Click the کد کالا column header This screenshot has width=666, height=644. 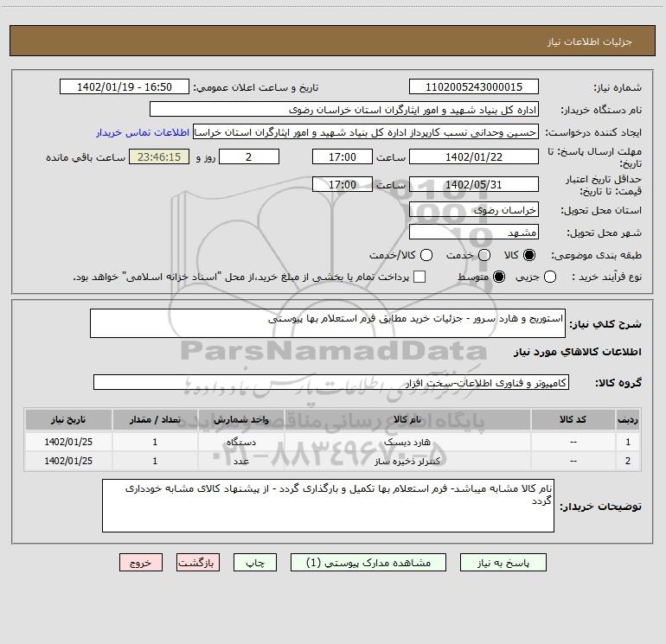(x=573, y=419)
